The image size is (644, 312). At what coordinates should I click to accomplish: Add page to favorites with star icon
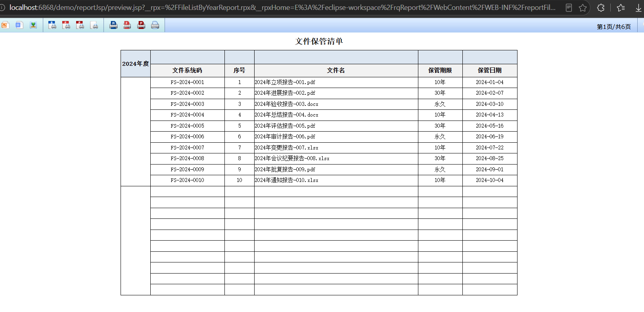click(583, 8)
